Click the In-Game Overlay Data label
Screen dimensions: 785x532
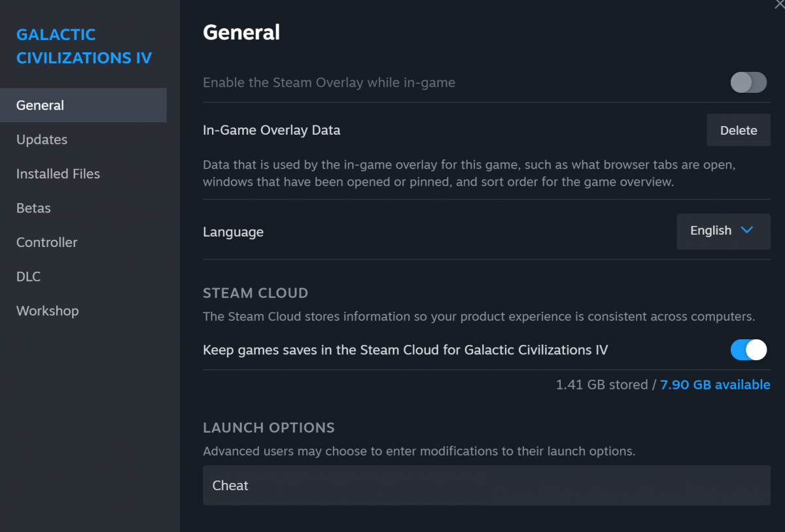[x=271, y=130]
